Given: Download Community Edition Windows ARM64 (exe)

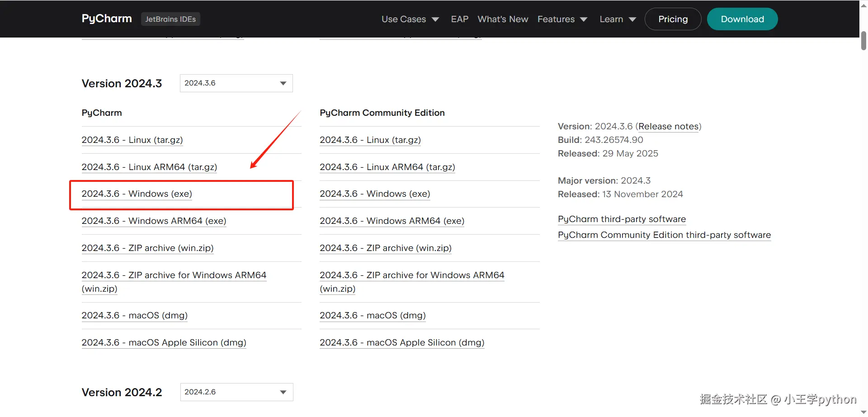Looking at the screenshot, I should click(x=392, y=221).
